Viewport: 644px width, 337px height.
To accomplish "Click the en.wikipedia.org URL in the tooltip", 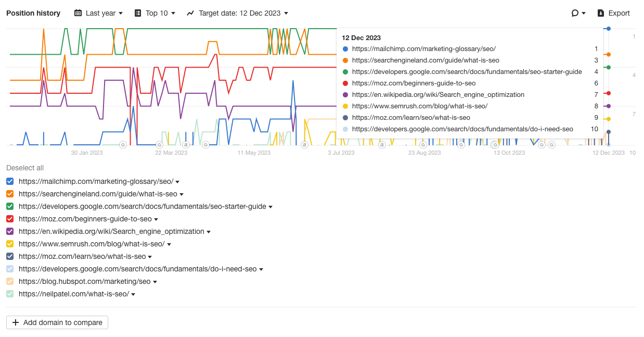I will tap(438, 95).
